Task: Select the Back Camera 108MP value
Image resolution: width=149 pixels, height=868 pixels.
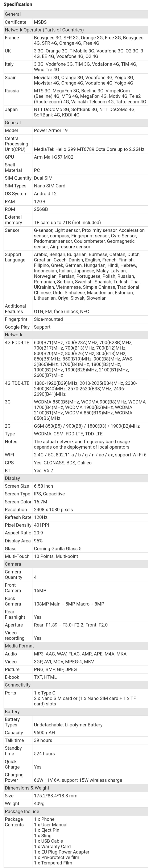Action: pyautogui.click(x=69, y=604)
